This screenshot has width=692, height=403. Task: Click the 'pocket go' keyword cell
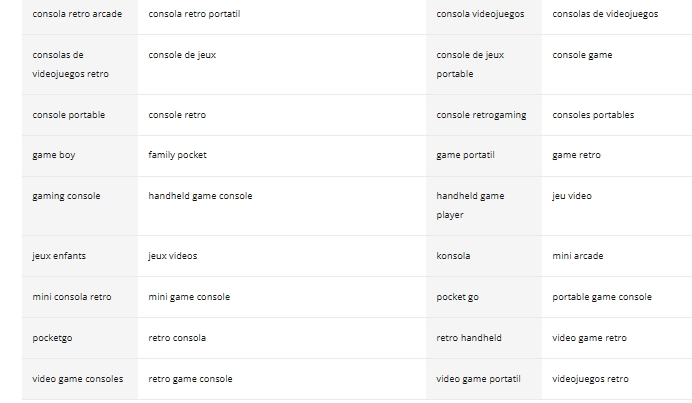click(x=484, y=297)
